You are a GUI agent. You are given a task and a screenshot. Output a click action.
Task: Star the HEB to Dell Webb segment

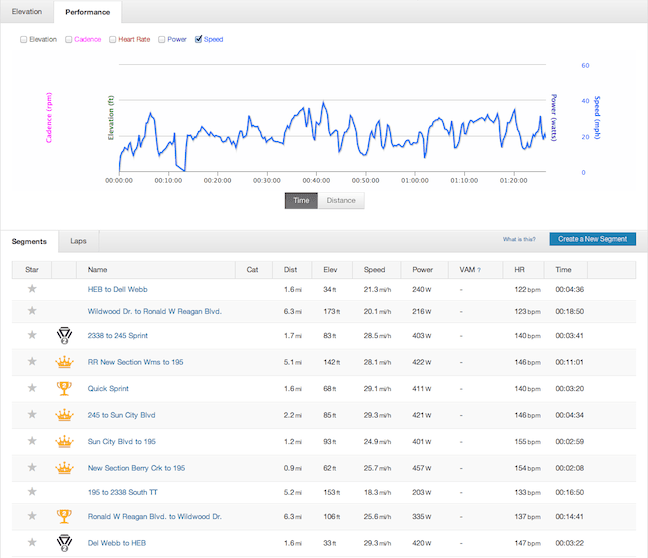tap(31, 289)
